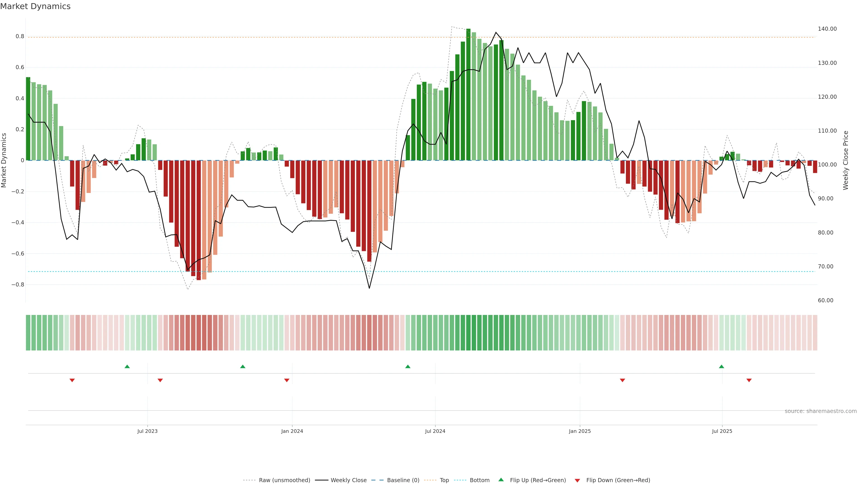Click the green flip-up marker near Jul 2025
868x488 pixels.
tap(722, 366)
